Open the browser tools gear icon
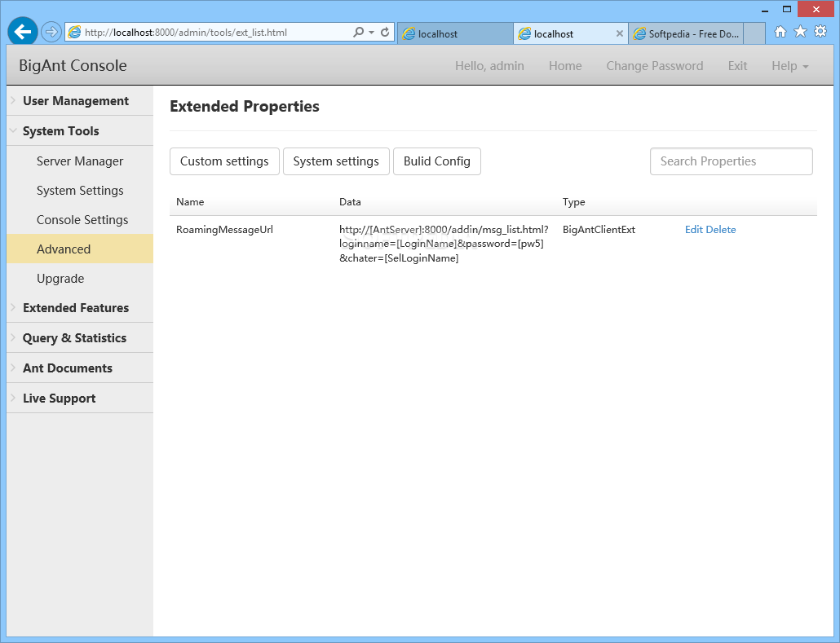The image size is (840, 643). click(x=820, y=32)
